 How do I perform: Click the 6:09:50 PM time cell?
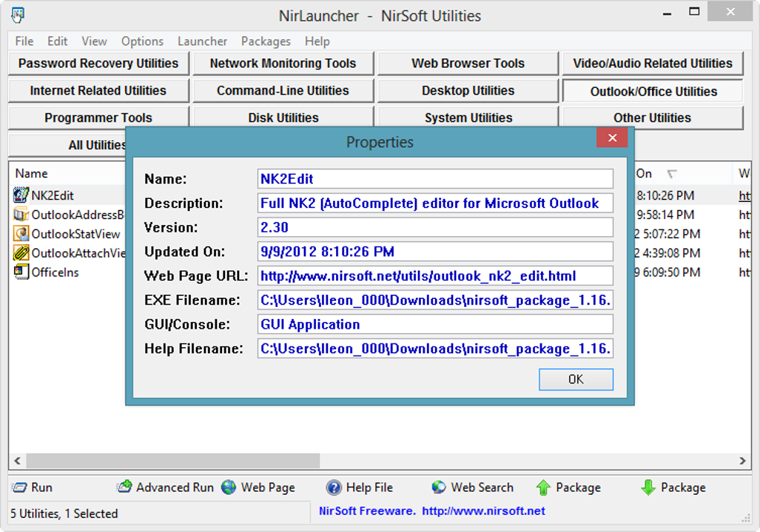coord(671,272)
